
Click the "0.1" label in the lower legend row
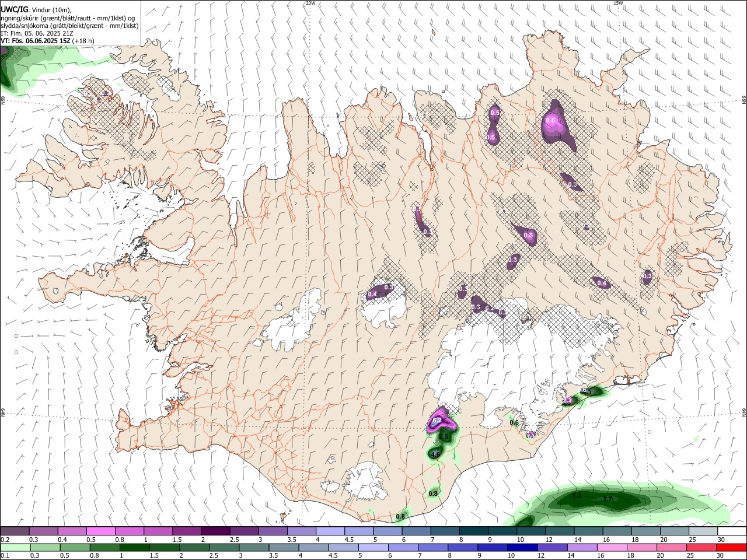pyautogui.click(x=5, y=556)
